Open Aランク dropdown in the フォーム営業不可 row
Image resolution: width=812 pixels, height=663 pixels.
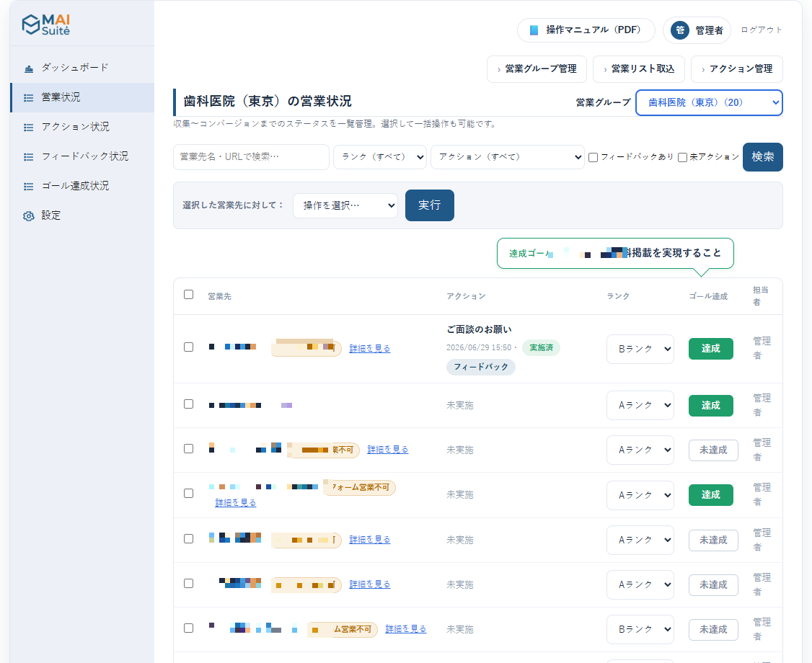(640, 495)
